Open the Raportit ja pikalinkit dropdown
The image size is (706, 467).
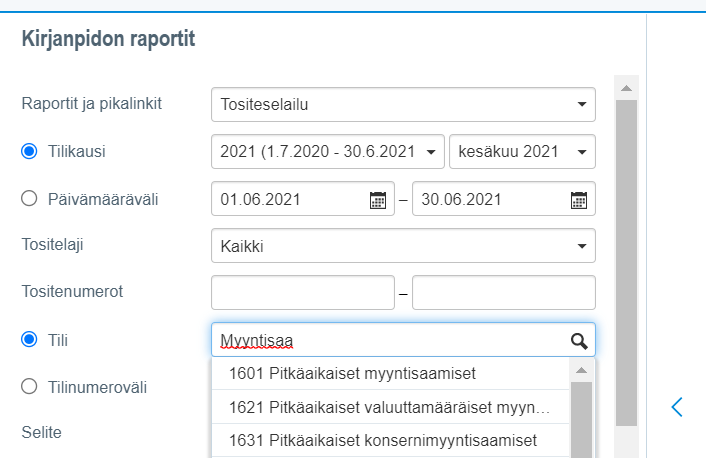403,104
